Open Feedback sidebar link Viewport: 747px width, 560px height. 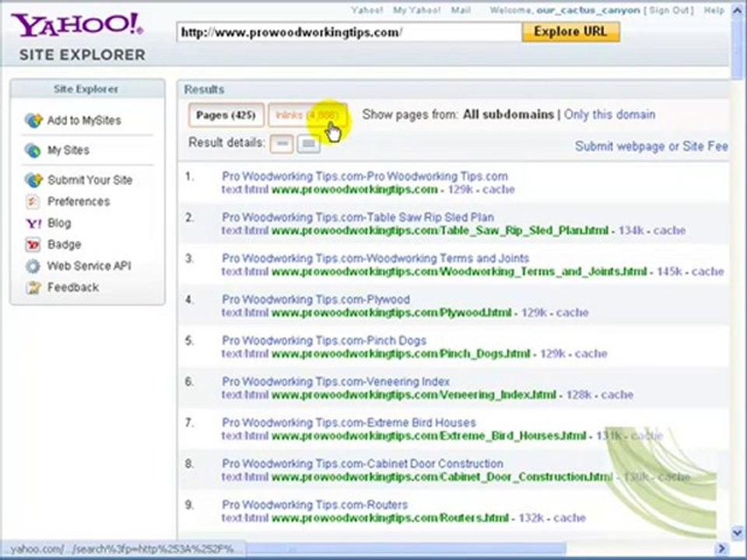pyautogui.click(x=73, y=287)
